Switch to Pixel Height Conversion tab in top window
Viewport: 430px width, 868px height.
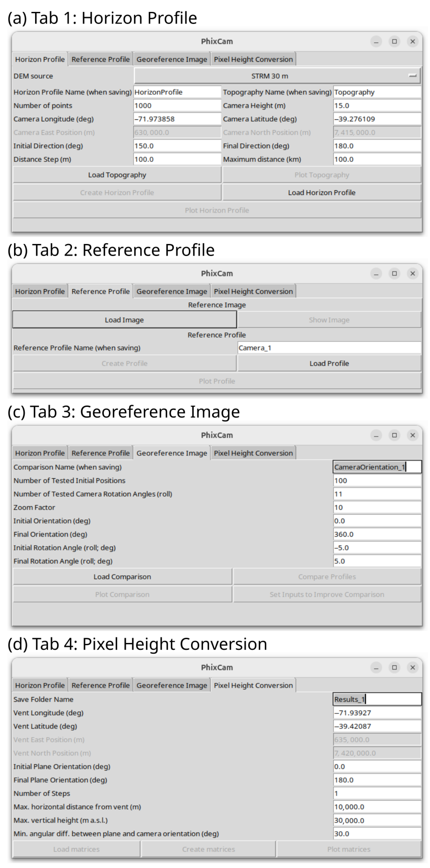point(253,59)
